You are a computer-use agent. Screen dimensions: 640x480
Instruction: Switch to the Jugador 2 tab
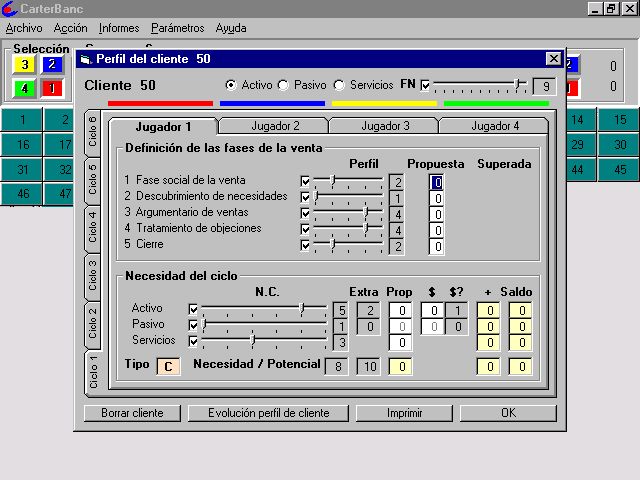[x=275, y=126]
